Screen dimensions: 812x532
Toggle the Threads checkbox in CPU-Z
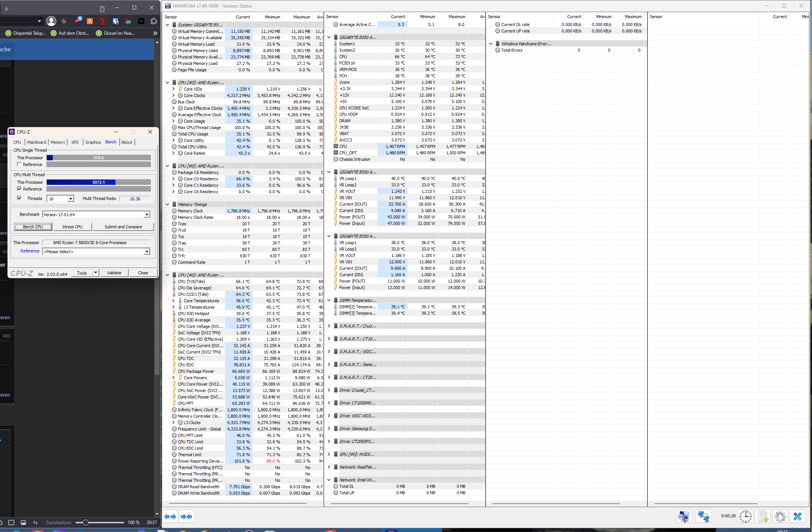click(x=19, y=198)
